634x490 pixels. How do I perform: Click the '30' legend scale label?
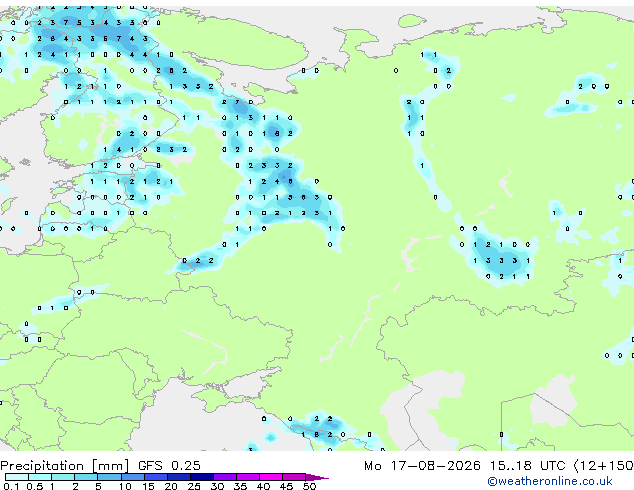(217, 486)
